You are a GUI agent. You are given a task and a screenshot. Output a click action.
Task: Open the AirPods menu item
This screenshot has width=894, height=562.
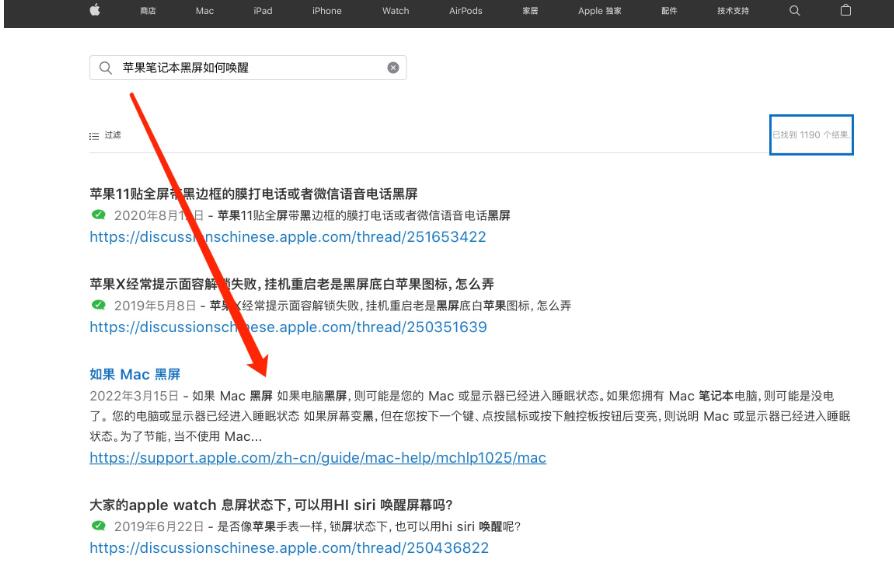[466, 11]
